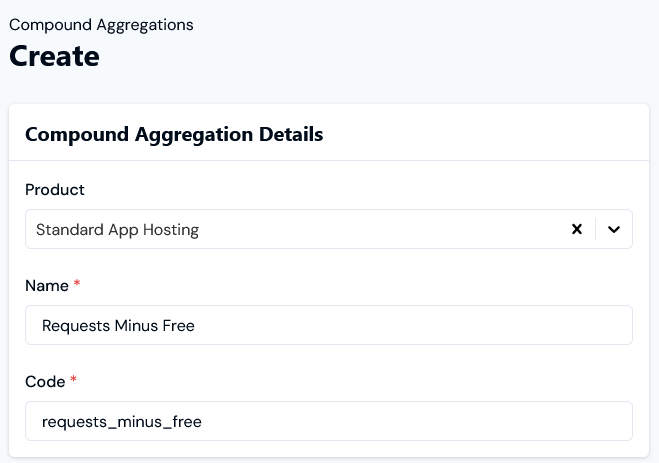Click the Name field label

47,286
